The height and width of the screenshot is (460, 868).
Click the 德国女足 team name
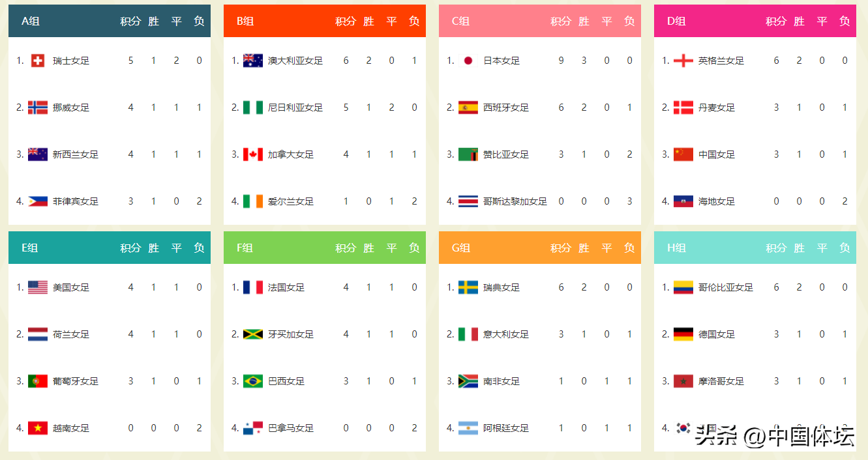point(716,334)
